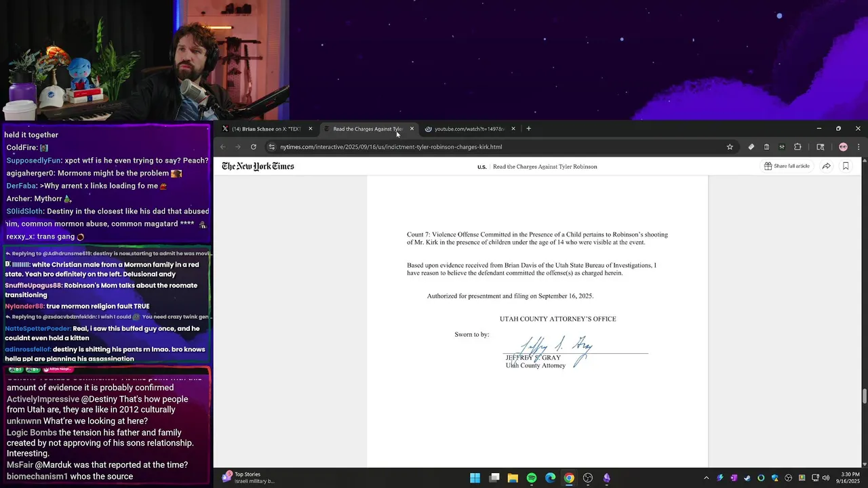The width and height of the screenshot is (868, 488).
Task: Click the Chrome taskbar icon
Action: pos(569,478)
